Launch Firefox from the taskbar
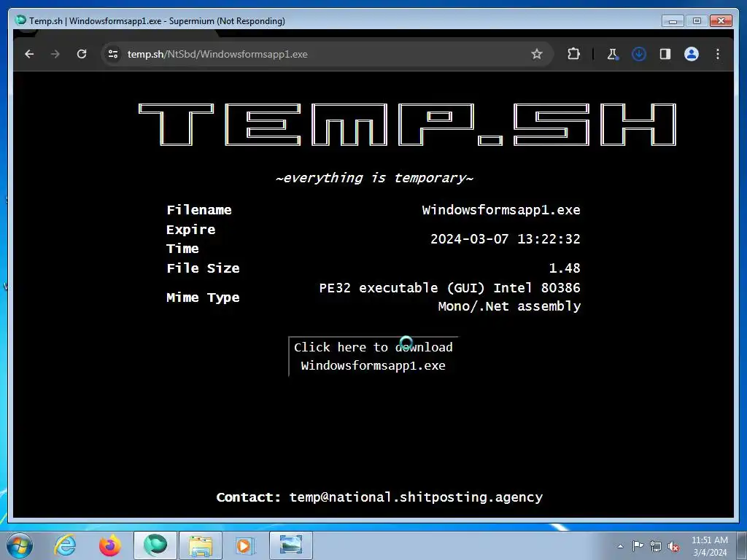 tap(110, 545)
